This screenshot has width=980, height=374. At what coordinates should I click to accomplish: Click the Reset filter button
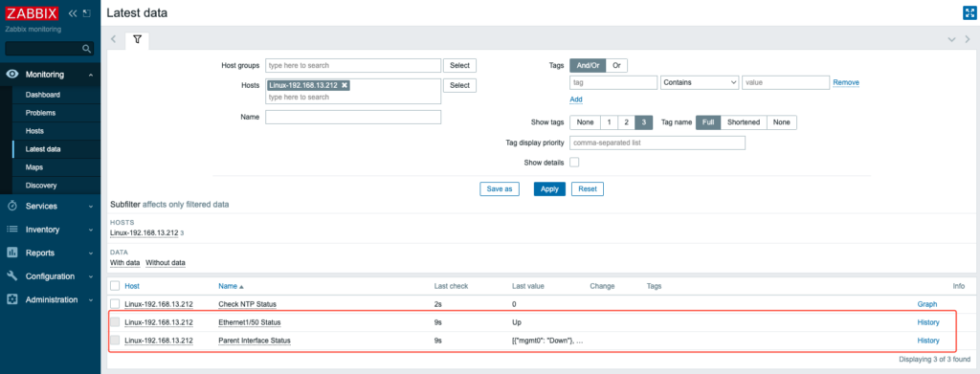tap(588, 189)
